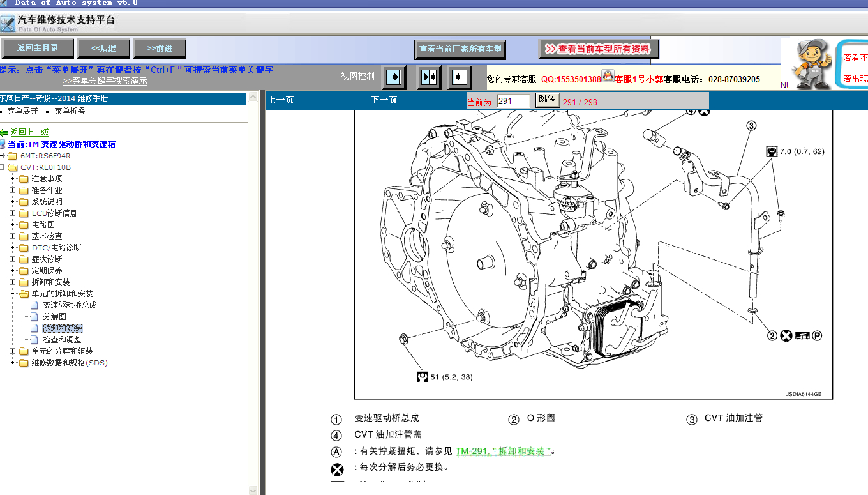Click the 菜单展开 list icon
868x495 pixels.
tap(2, 111)
